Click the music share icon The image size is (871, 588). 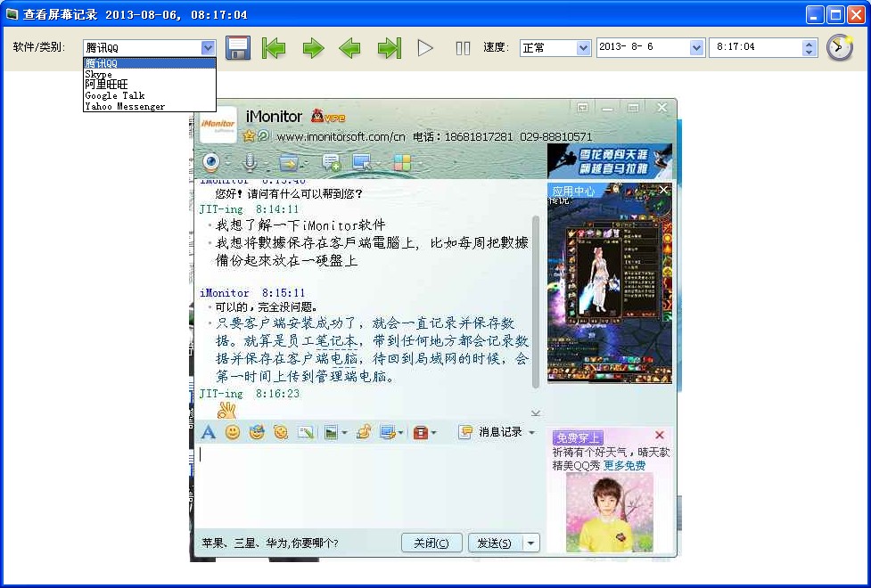point(364,431)
